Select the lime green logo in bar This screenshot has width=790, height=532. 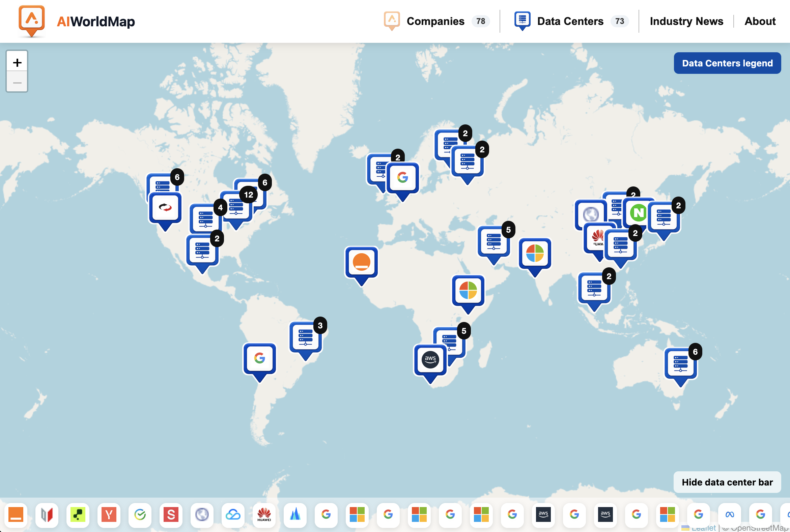tap(78, 515)
